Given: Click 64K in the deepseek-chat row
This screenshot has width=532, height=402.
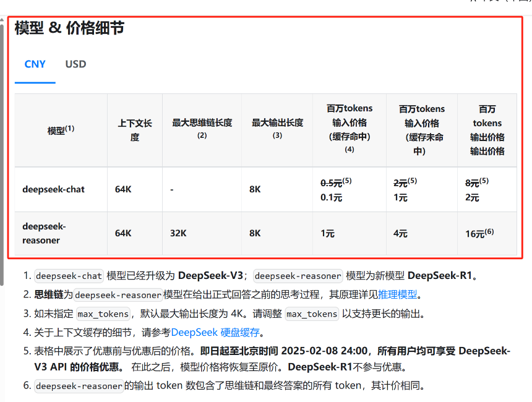Looking at the screenshot, I should point(123,189).
